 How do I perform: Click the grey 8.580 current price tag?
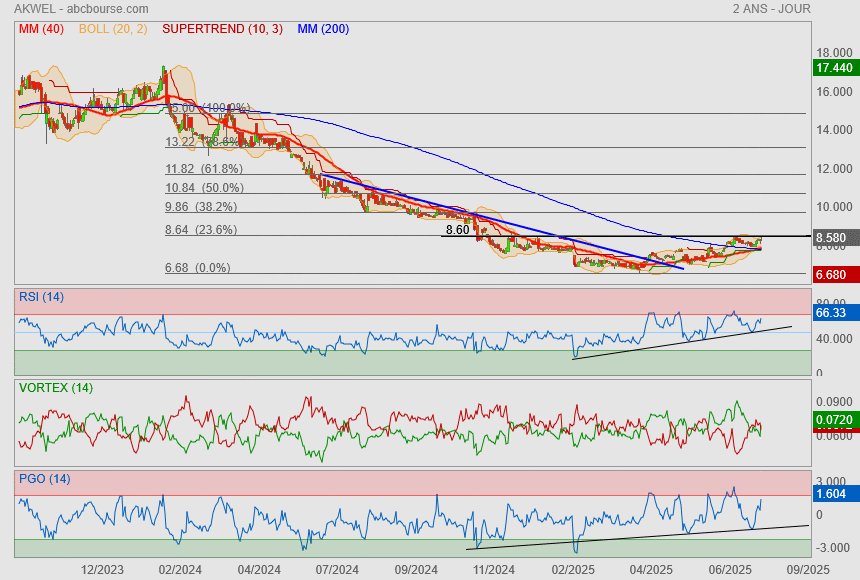pyautogui.click(x=834, y=238)
